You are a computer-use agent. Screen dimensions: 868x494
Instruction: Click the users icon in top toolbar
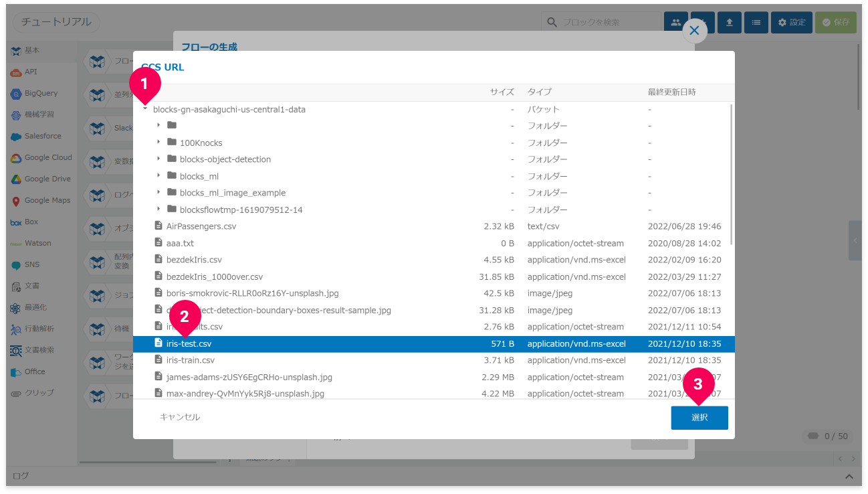[x=675, y=22]
